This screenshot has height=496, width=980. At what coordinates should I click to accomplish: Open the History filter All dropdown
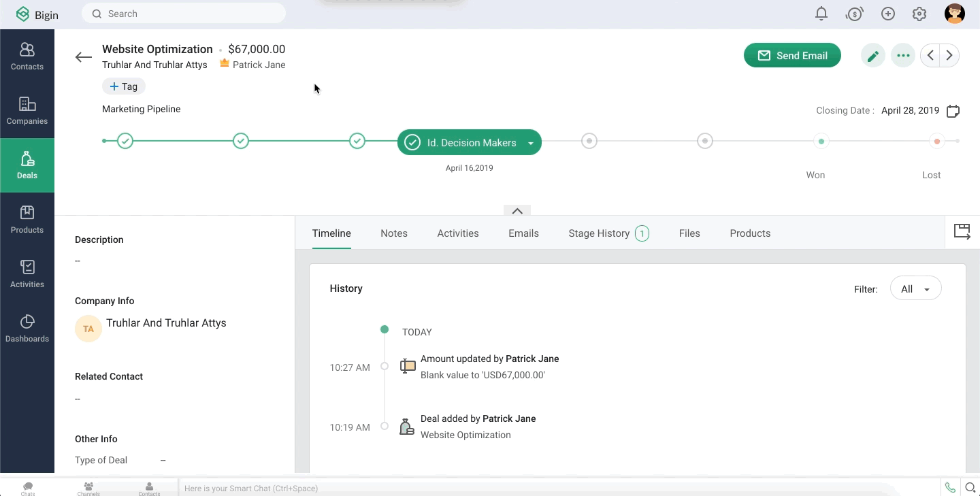915,289
